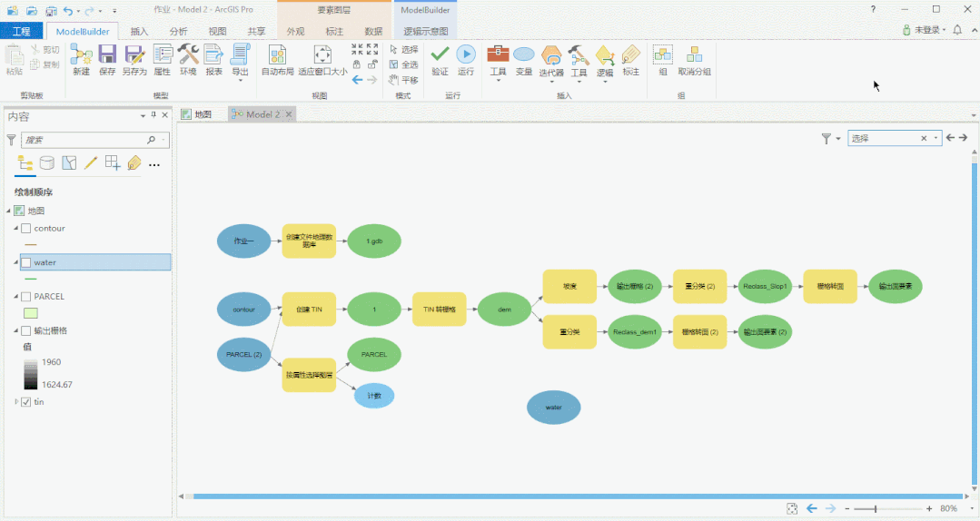Collapse the 输出栅格 layer node
The image size is (980, 521).
[x=16, y=331]
